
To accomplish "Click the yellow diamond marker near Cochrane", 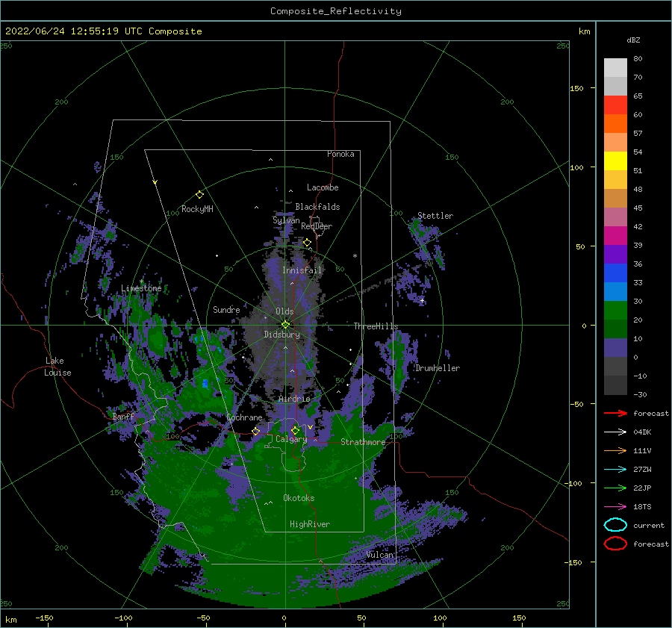I will (x=256, y=432).
